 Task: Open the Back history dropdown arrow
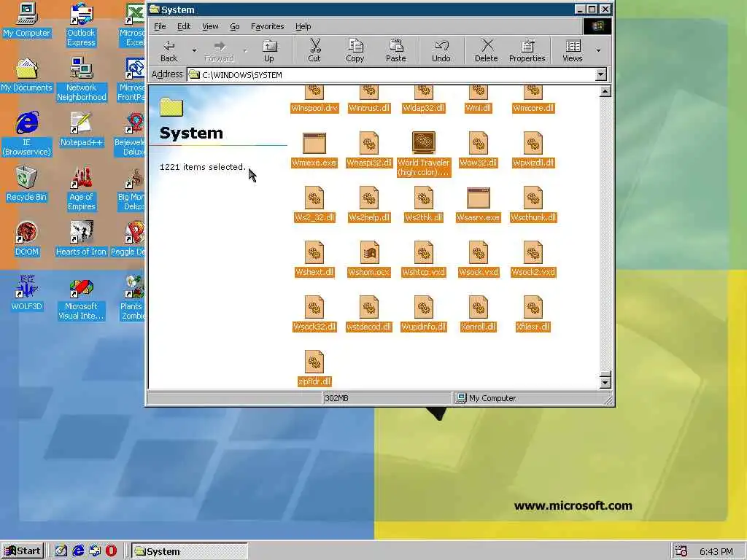194,50
